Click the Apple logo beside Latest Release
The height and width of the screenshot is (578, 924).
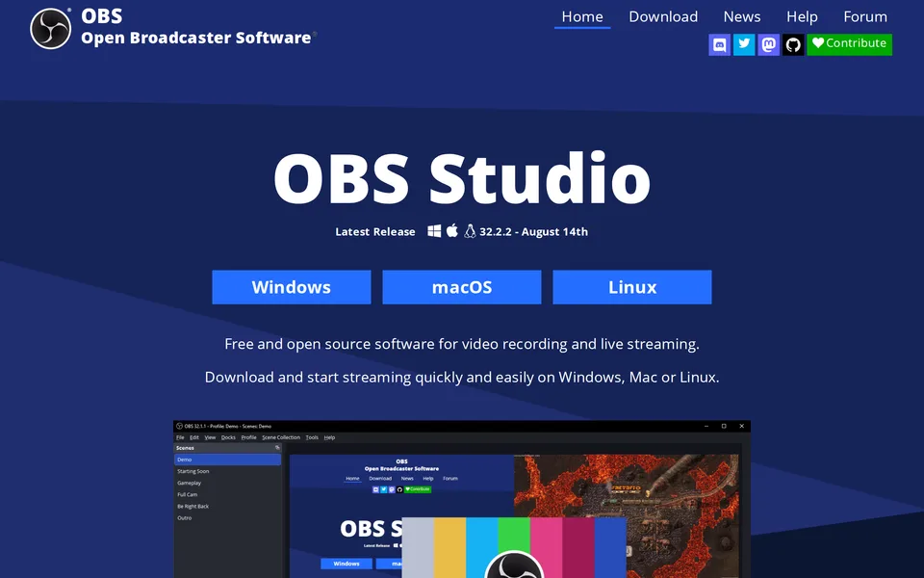pos(452,230)
